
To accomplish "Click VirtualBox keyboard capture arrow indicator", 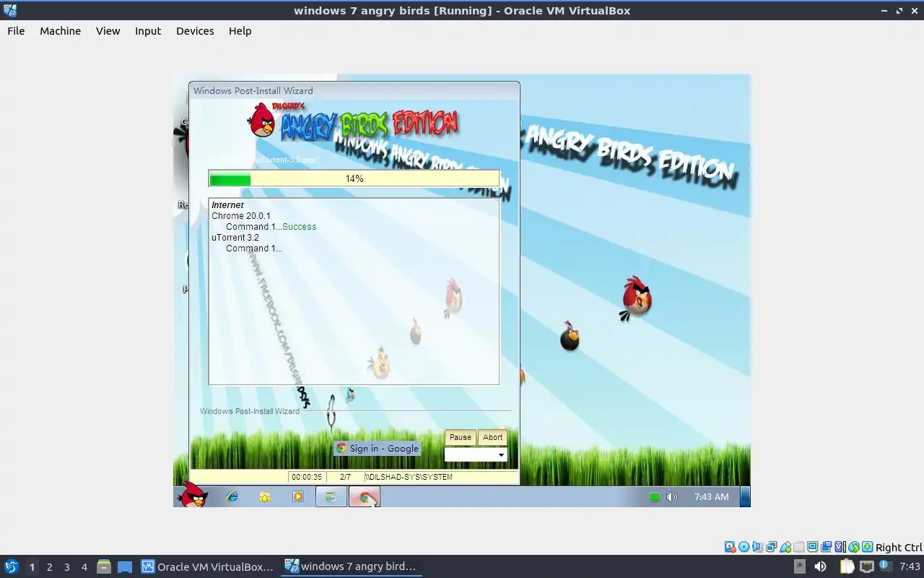I will click(x=867, y=547).
